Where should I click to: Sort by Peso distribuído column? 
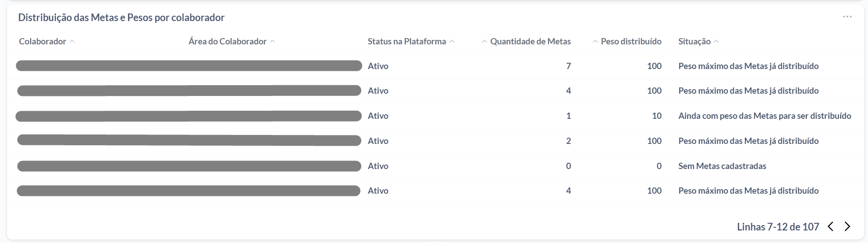631,41
